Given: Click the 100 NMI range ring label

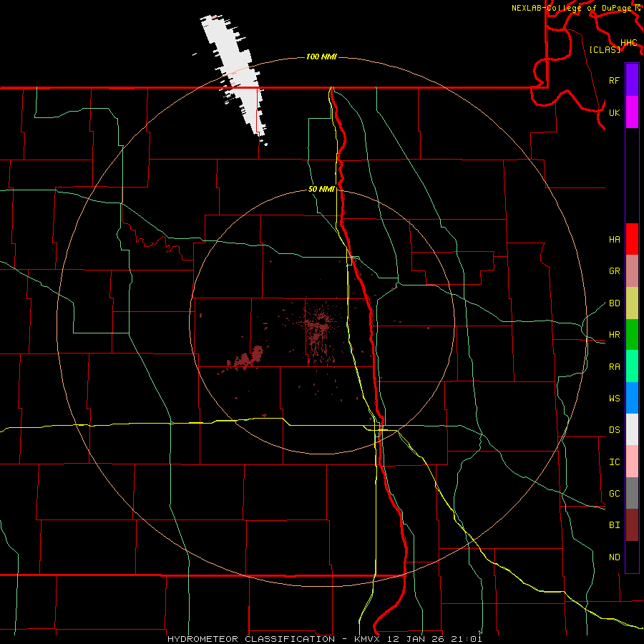Looking at the screenshot, I should click(x=321, y=57).
